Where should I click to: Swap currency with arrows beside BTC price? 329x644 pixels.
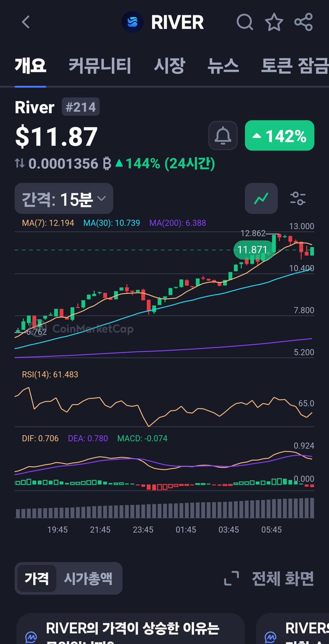click(20, 163)
